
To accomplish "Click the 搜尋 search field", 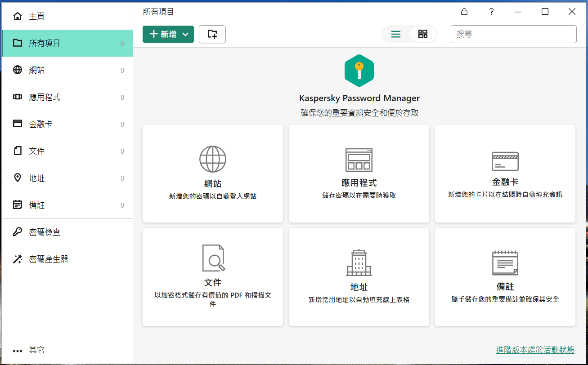I will tap(513, 34).
